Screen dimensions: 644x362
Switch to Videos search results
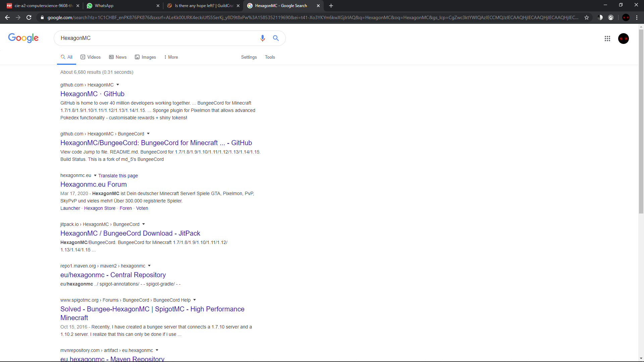pos(91,57)
